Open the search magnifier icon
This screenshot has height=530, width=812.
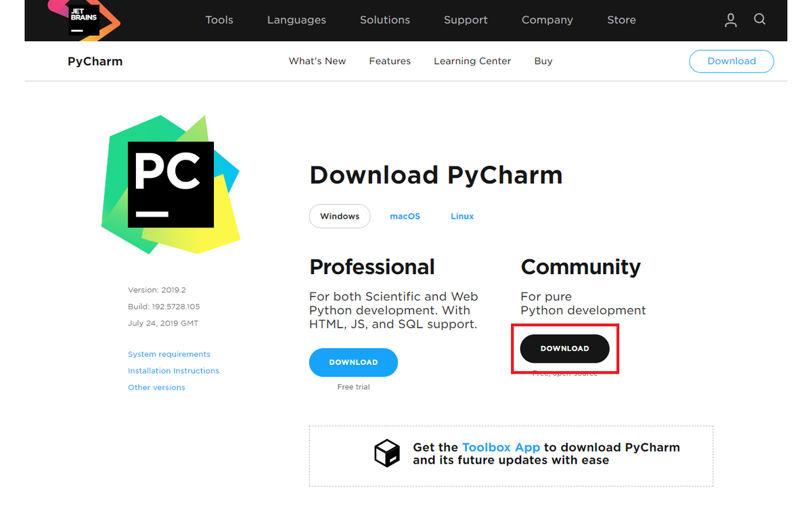click(760, 20)
